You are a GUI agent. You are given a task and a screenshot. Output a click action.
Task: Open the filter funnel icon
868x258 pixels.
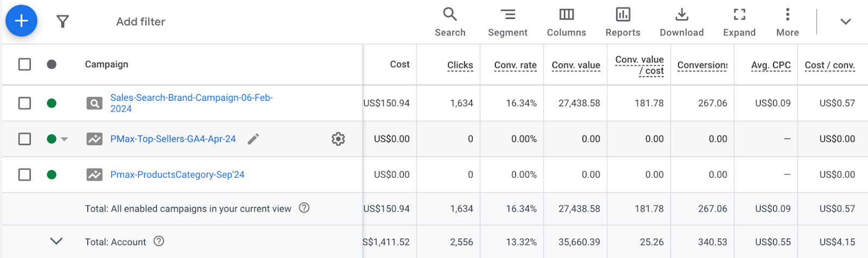(63, 22)
